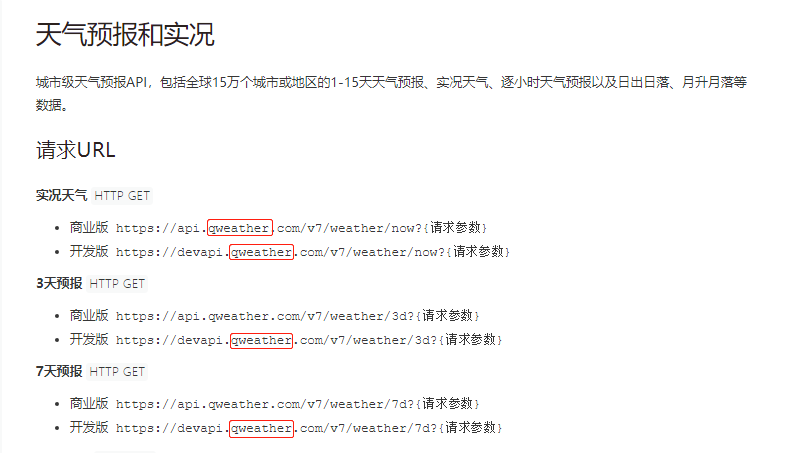808x453 pixels.
Task: Click the 商业版 weather/now API URL
Action: pyautogui.click(x=301, y=228)
